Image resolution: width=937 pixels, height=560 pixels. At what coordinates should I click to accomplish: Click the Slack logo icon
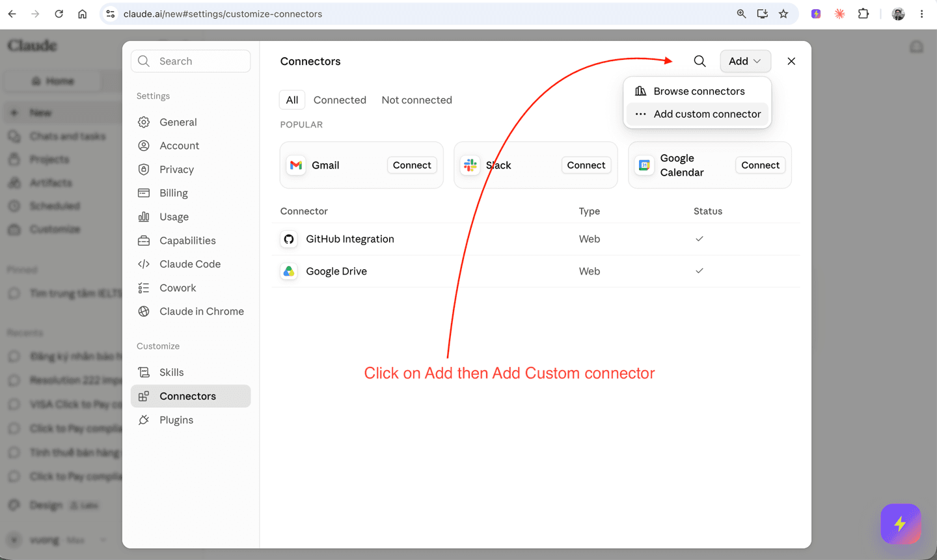tap(470, 165)
